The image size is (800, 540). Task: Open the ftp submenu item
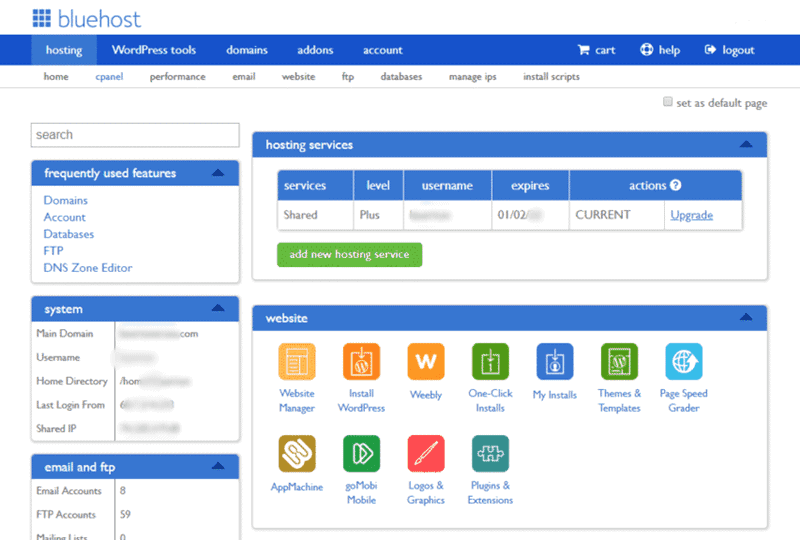tap(348, 77)
